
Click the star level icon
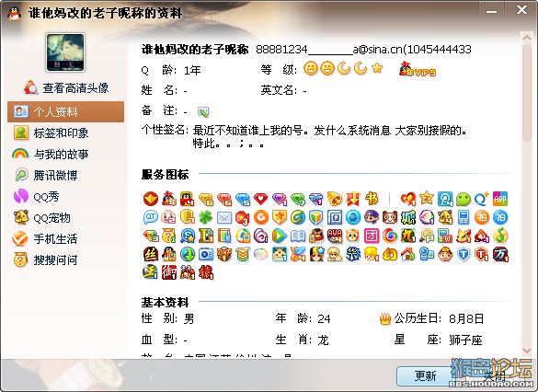[377, 67]
